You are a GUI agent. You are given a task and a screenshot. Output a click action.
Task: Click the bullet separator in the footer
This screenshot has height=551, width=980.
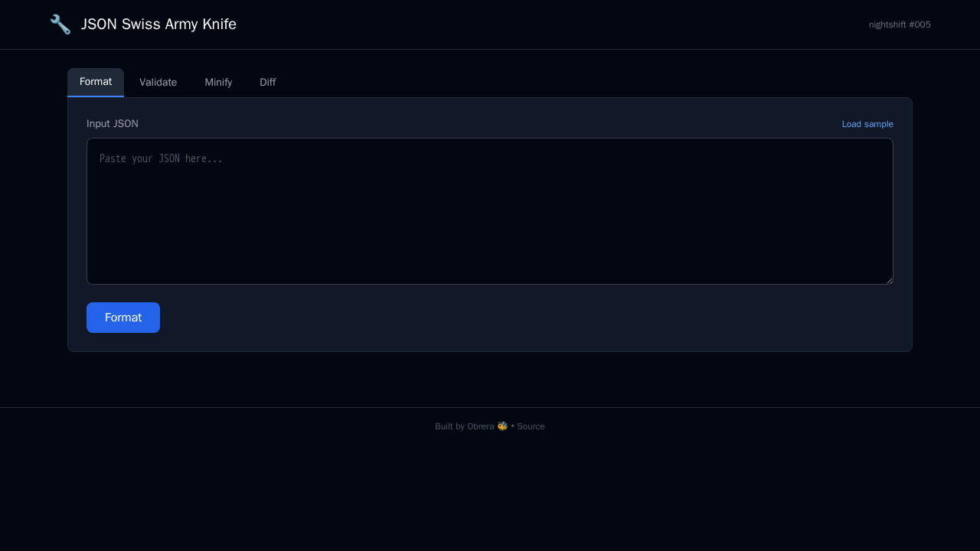coord(513,426)
